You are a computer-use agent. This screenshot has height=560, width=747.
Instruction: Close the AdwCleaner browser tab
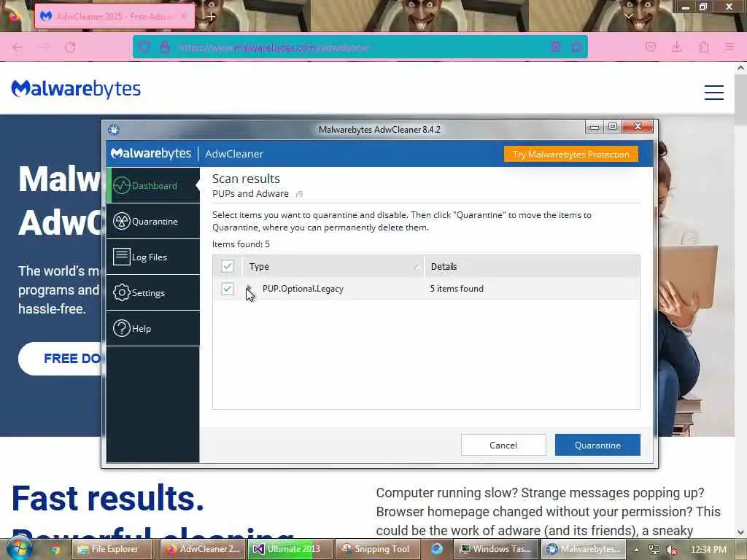(184, 16)
